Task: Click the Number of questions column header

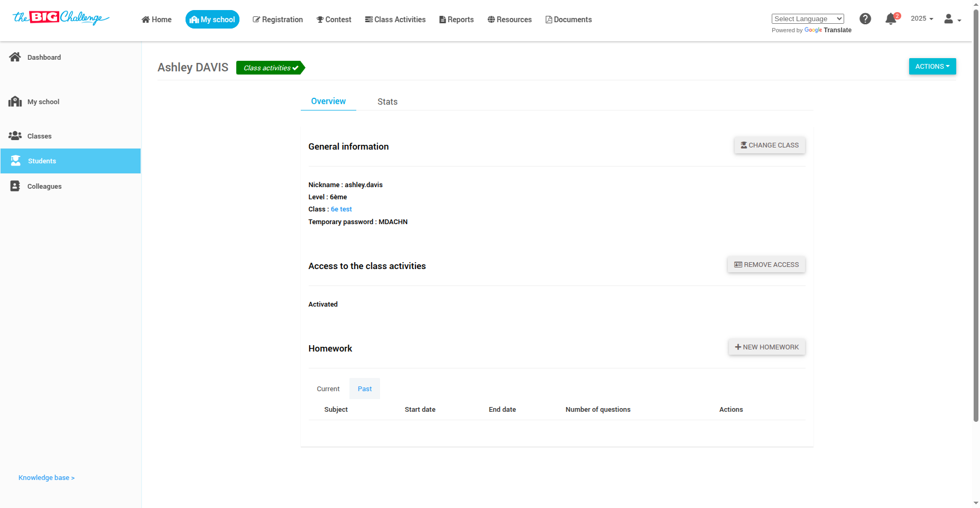Action: click(598, 410)
